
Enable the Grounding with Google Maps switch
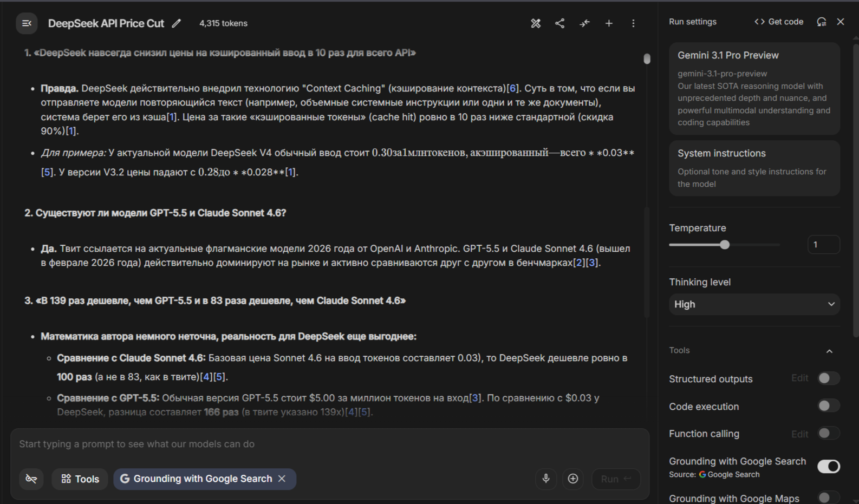[x=829, y=498]
